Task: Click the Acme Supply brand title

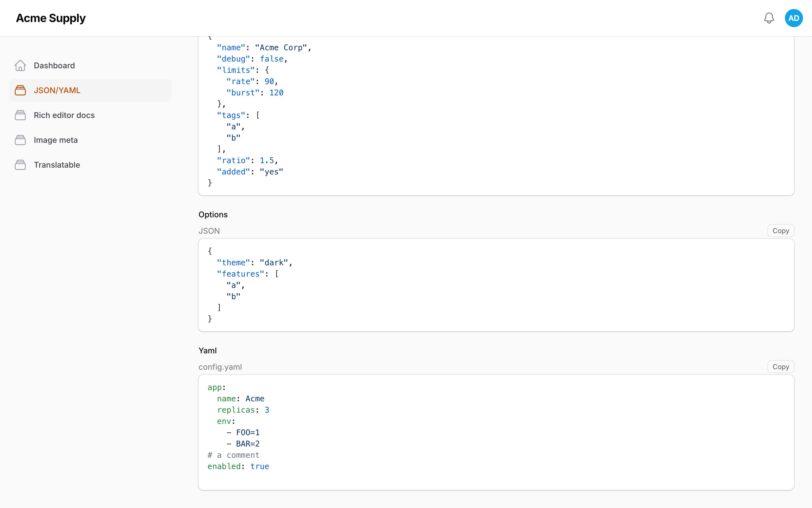Action: point(51,18)
